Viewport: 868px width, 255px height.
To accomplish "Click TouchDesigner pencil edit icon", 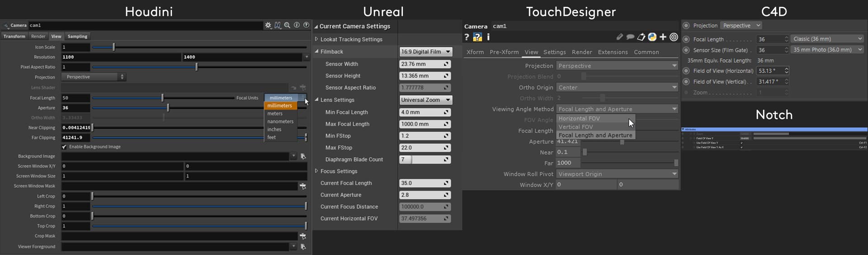I will (x=619, y=37).
